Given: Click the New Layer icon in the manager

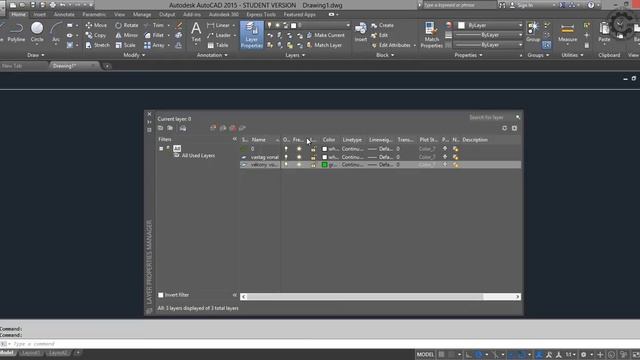Looking at the screenshot, I should (213, 128).
